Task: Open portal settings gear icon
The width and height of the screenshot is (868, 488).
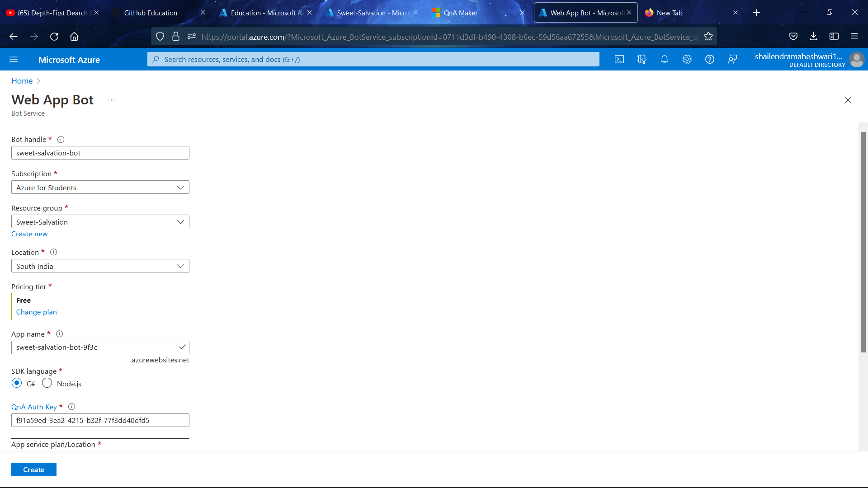Action: tap(687, 59)
